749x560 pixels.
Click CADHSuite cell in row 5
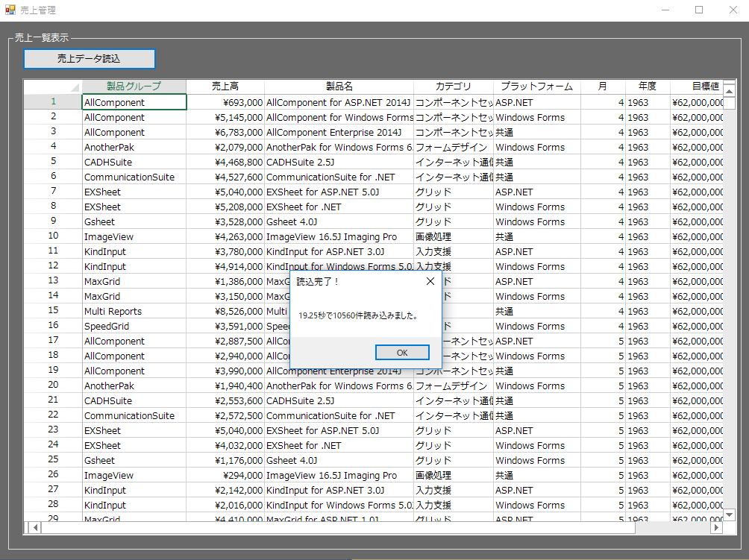(134, 162)
